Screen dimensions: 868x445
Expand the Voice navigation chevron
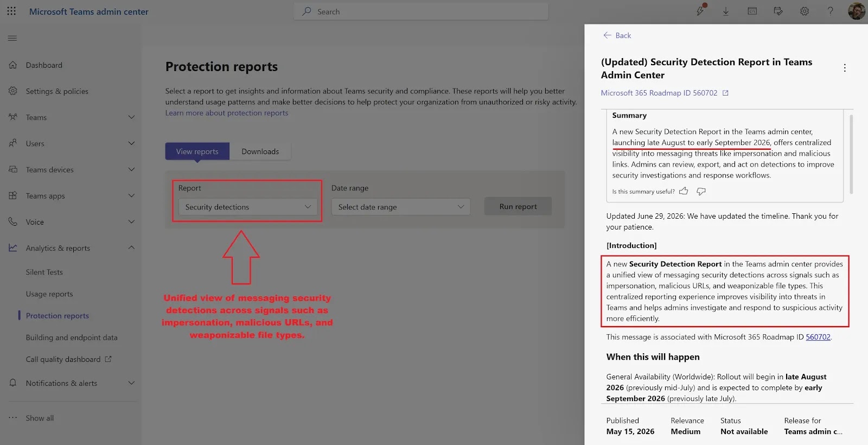pos(131,221)
